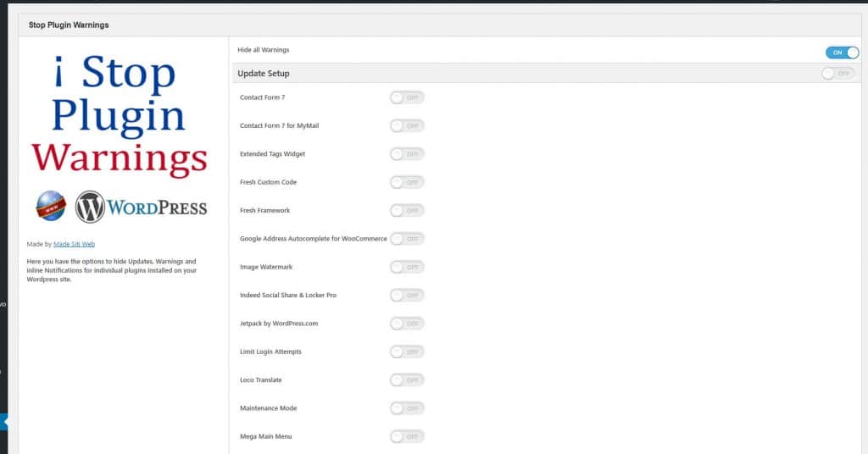
Task: Click the Google Address Autocomplete for WooCommerce label
Action: point(314,239)
